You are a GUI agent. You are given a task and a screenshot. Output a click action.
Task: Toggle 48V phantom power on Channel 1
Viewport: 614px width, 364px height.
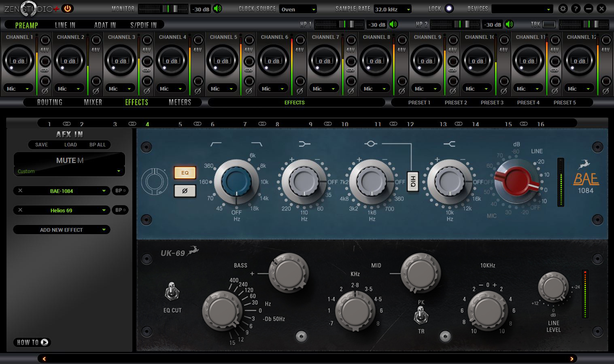point(45,40)
